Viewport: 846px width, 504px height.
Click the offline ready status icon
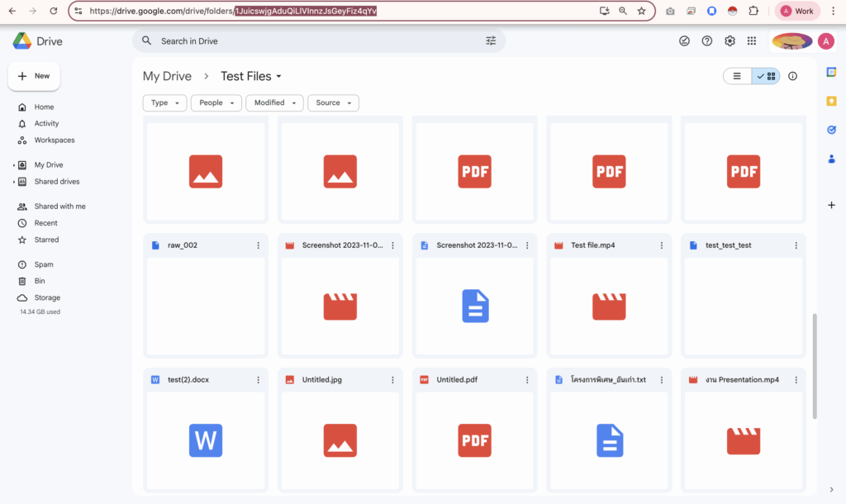pyautogui.click(x=684, y=41)
